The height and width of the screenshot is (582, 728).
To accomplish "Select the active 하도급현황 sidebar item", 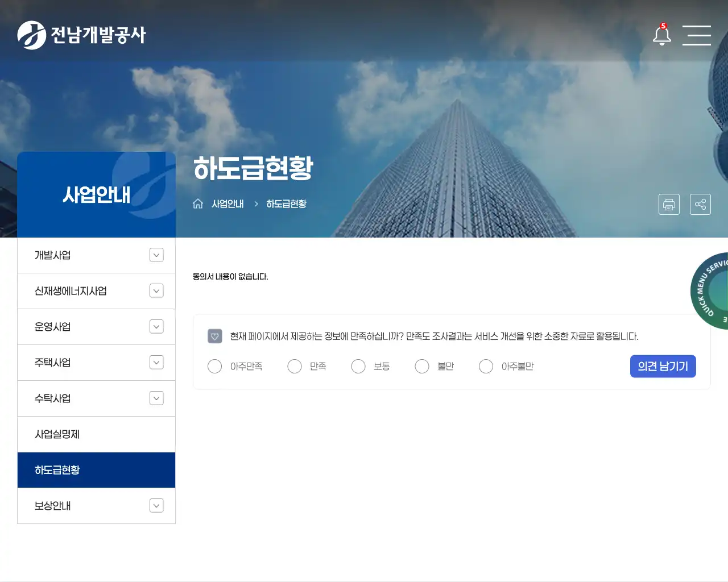I will click(96, 470).
